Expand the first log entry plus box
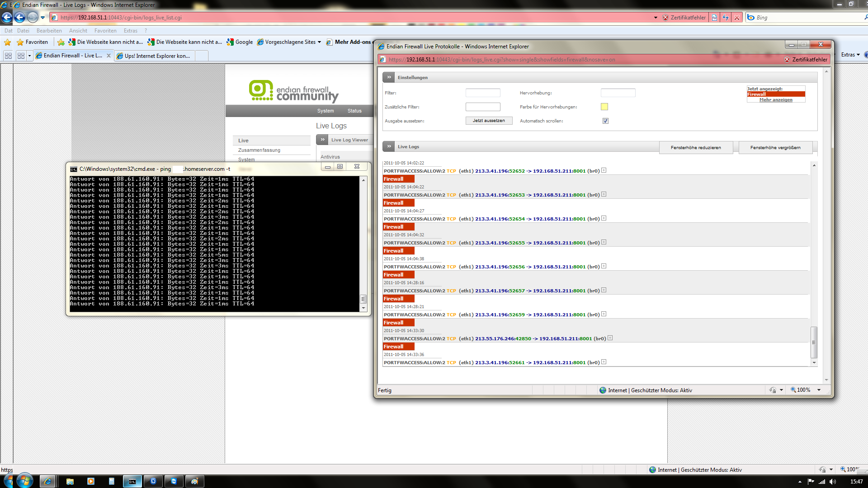The width and height of the screenshot is (868, 488). (604, 171)
